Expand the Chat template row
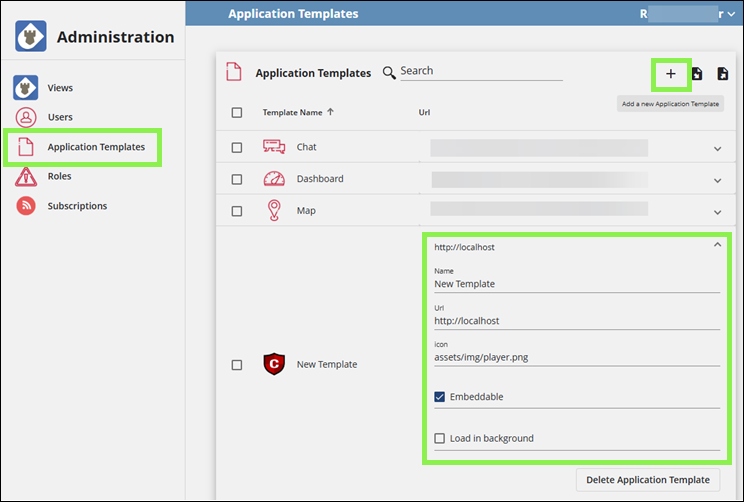The image size is (744, 502). click(x=717, y=148)
